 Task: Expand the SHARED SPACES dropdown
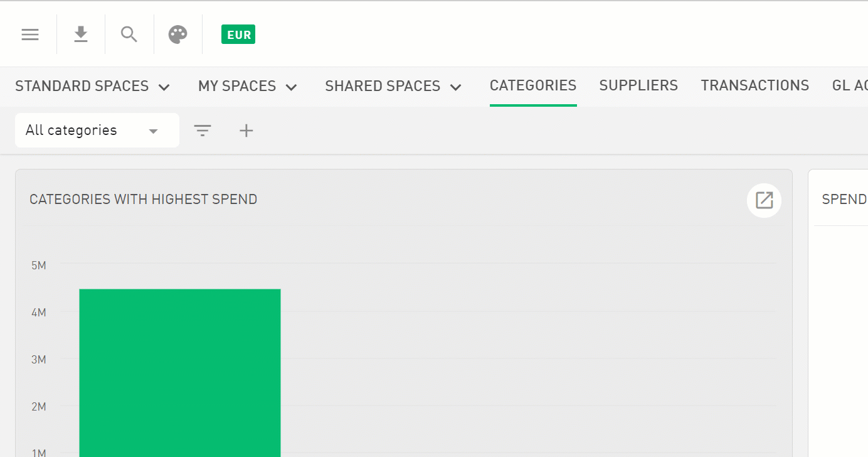point(393,86)
